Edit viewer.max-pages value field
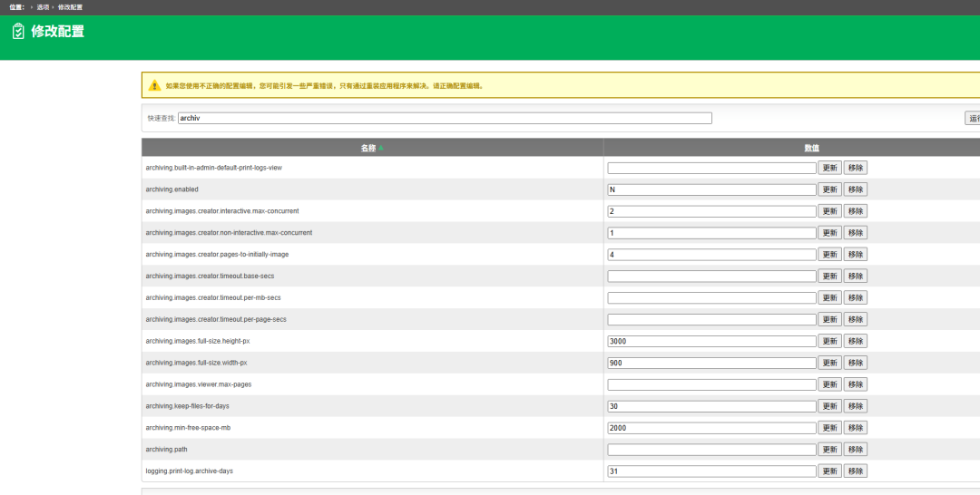This screenshot has width=980, height=495. [711, 384]
